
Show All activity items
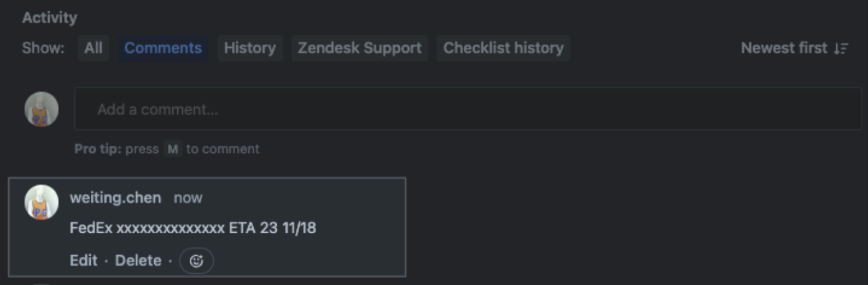(x=93, y=48)
